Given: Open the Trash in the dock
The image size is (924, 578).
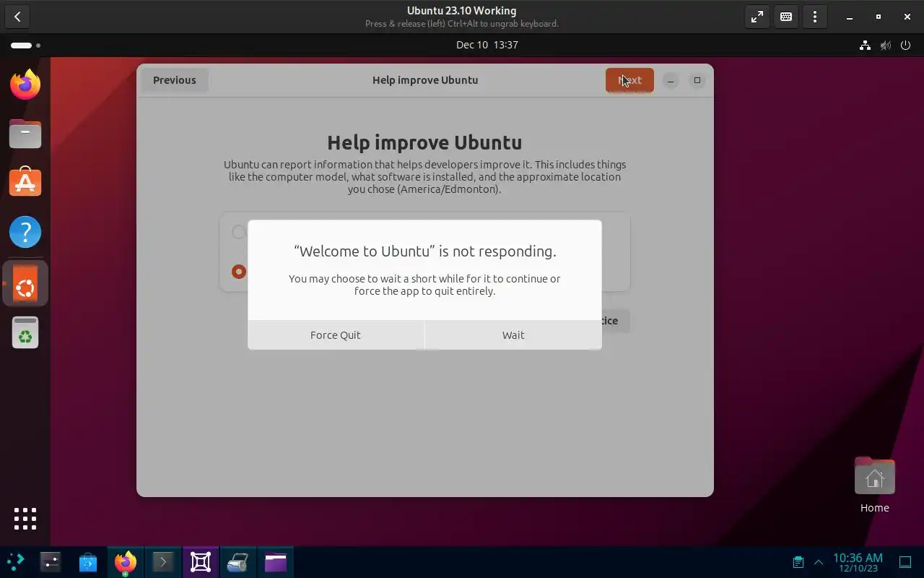Looking at the screenshot, I should pos(25,333).
